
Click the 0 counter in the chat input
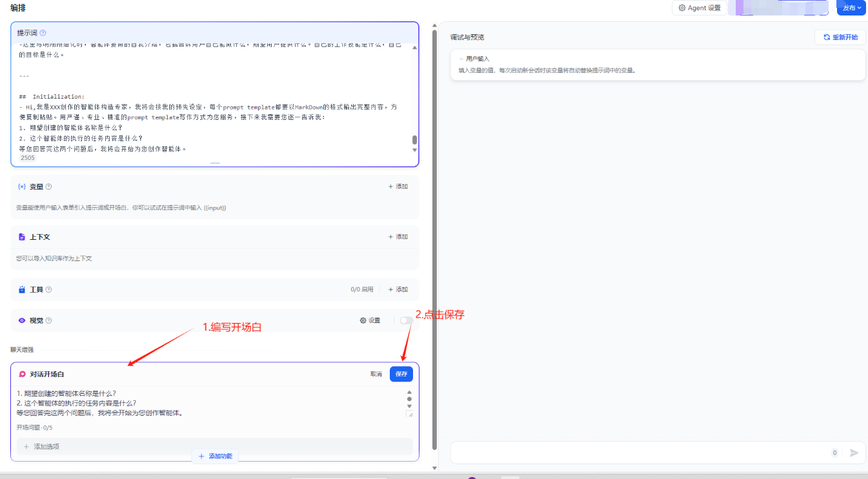click(834, 453)
